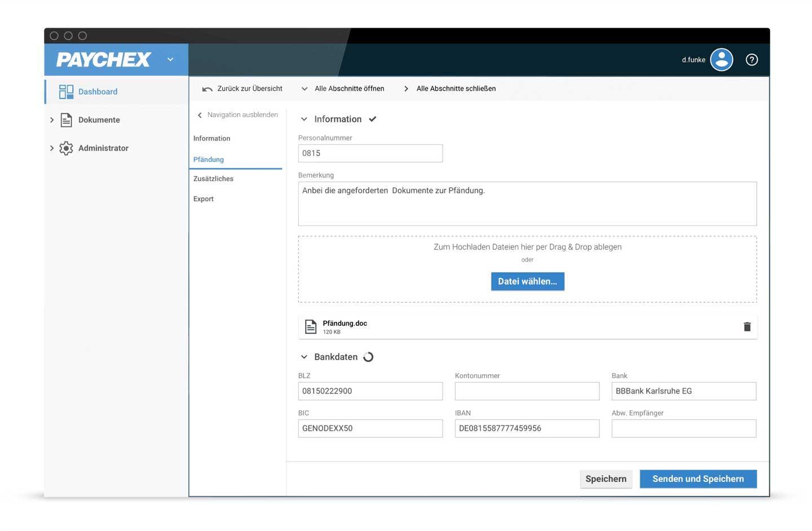The height and width of the screenshot is (531, 812).
Task: Click the Bank input field
Action: 684,391
